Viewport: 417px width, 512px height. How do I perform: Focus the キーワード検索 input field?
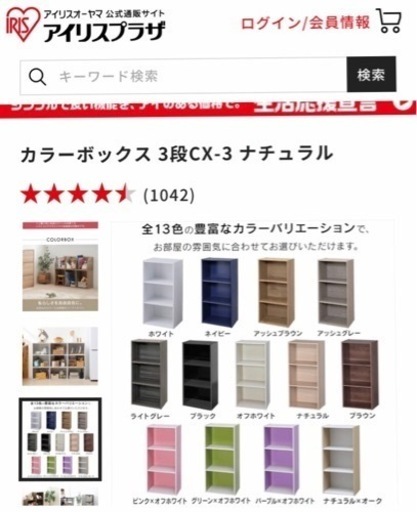(184, 76)
